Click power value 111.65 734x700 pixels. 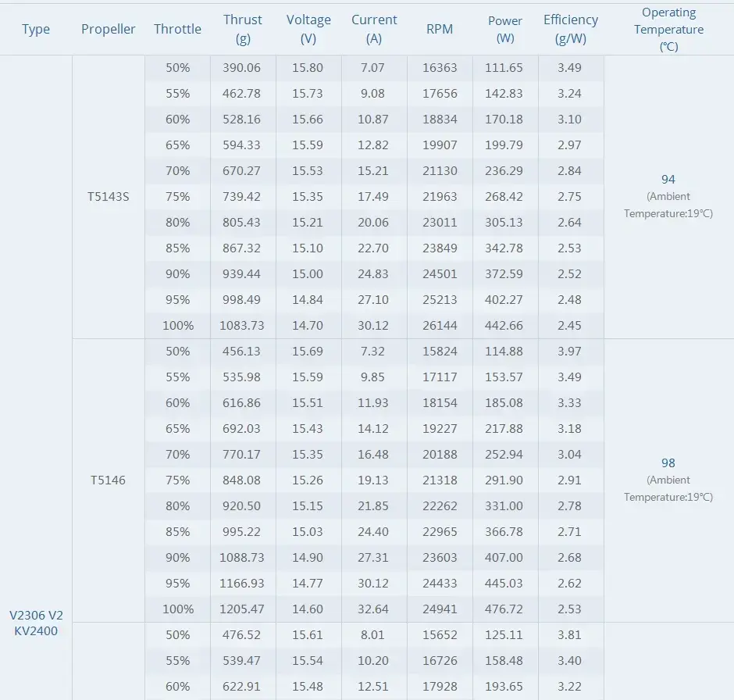504,68
